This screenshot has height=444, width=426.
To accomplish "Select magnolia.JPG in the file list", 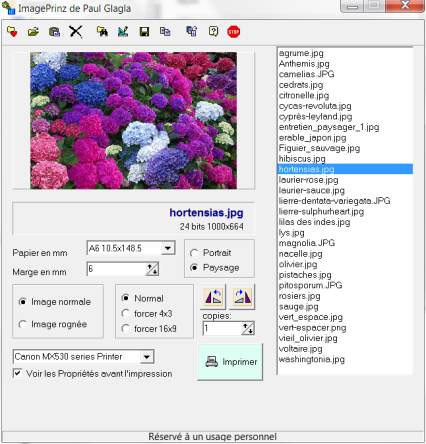I will coord(307,243).
